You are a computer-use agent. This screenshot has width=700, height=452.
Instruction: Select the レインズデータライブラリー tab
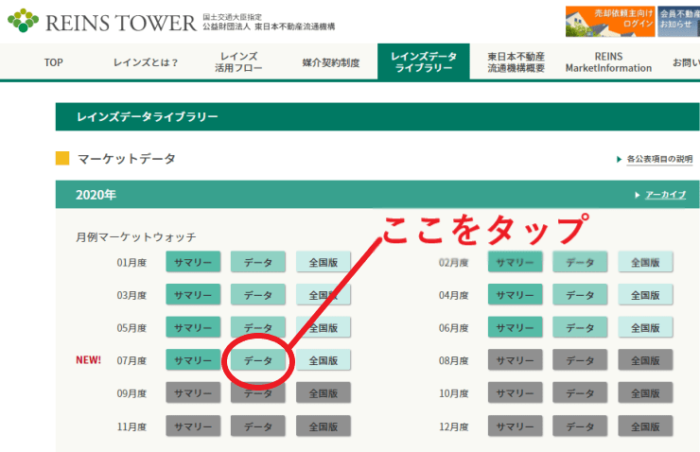coord(423,62)
